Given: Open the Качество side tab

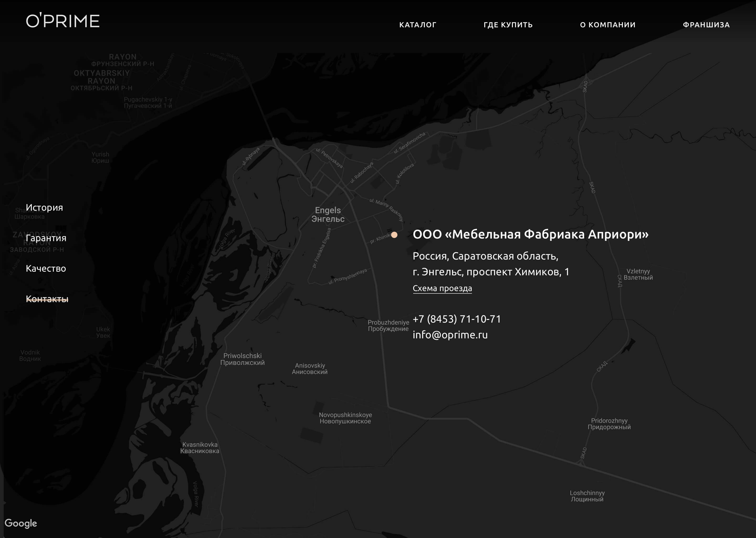Looking at the screenshot, I should tap(46, 269).
